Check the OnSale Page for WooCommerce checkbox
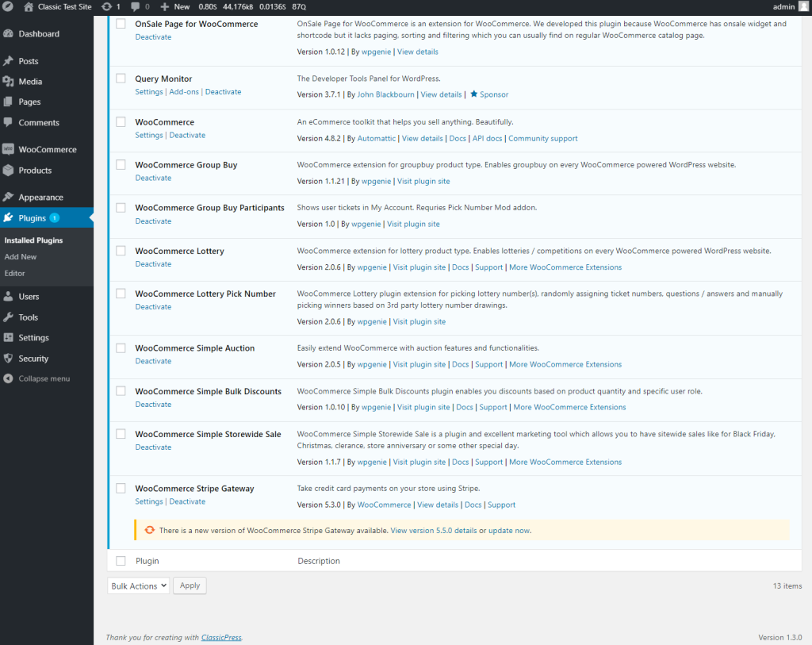812x645 pixels. pos(121,24)
